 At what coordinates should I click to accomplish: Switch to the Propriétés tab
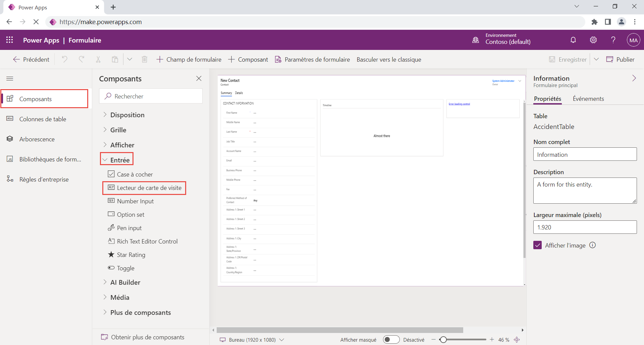coord(547,99)
